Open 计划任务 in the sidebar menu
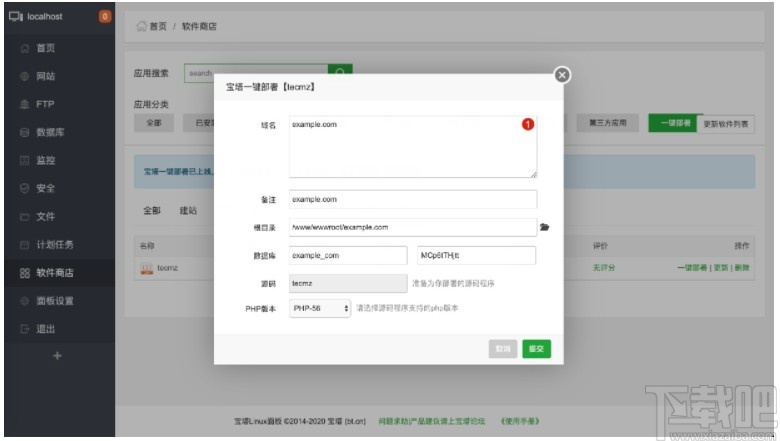 point(55,245)
